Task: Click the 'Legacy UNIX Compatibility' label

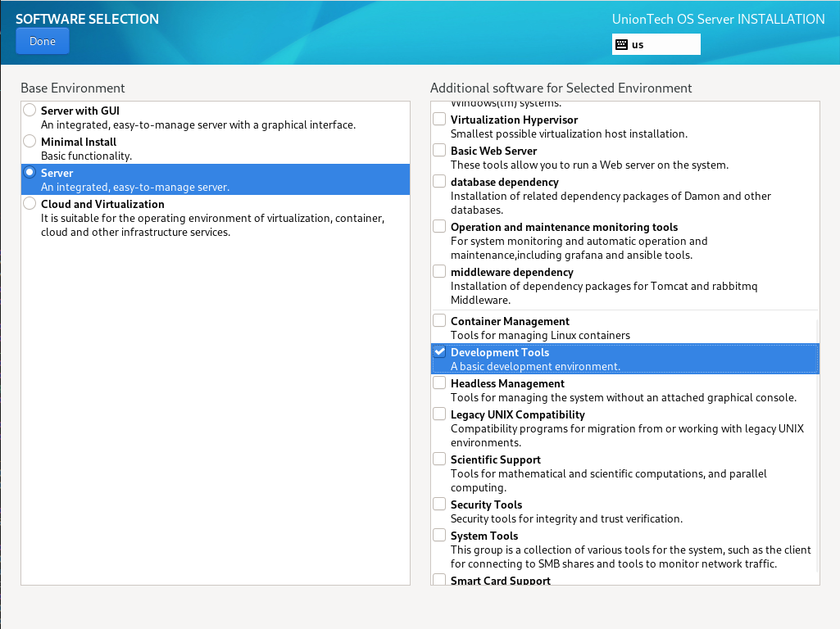Action: 517,414
